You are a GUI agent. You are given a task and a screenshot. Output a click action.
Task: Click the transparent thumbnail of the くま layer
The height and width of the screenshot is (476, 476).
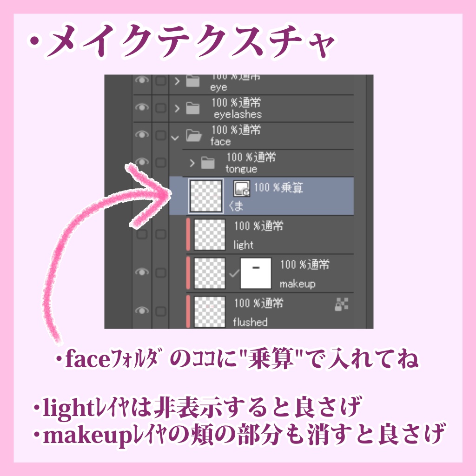point(205,195)
